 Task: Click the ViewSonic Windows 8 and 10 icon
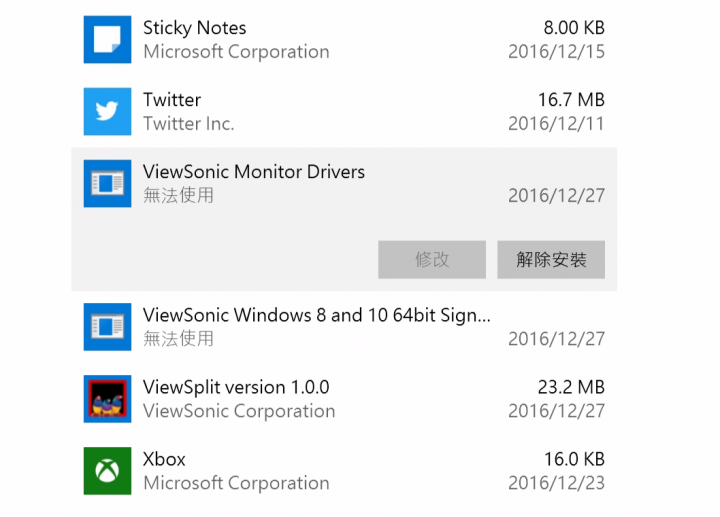107,327
